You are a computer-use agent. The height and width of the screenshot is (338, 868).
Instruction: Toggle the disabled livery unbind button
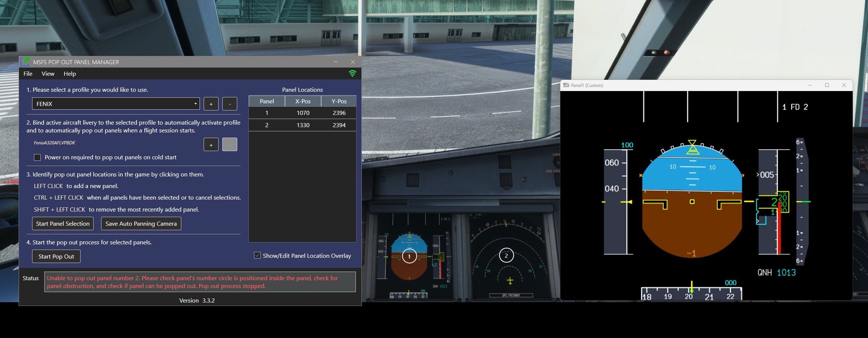(229, 144)
